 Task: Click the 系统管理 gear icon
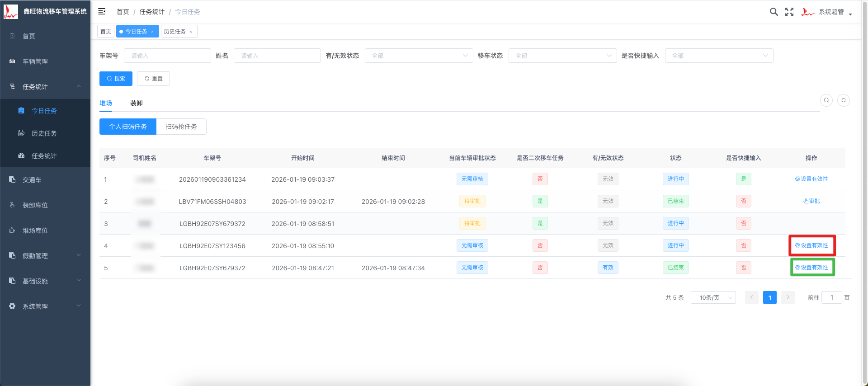click(x=12, y=306)
